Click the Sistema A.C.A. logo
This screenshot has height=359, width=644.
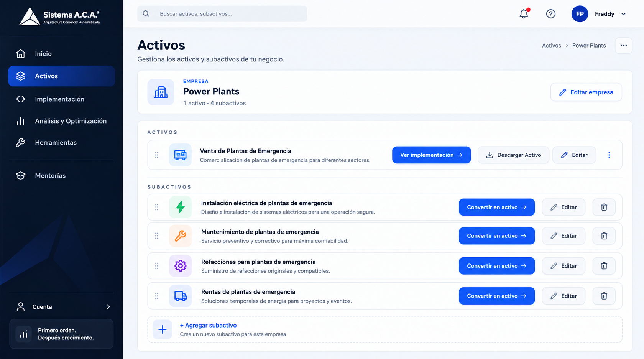tap(60, 16)
